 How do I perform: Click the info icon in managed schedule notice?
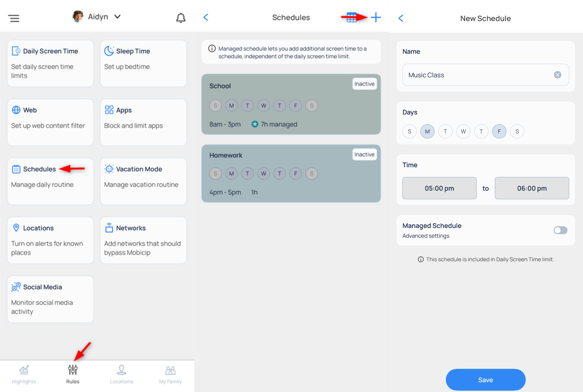212,48
